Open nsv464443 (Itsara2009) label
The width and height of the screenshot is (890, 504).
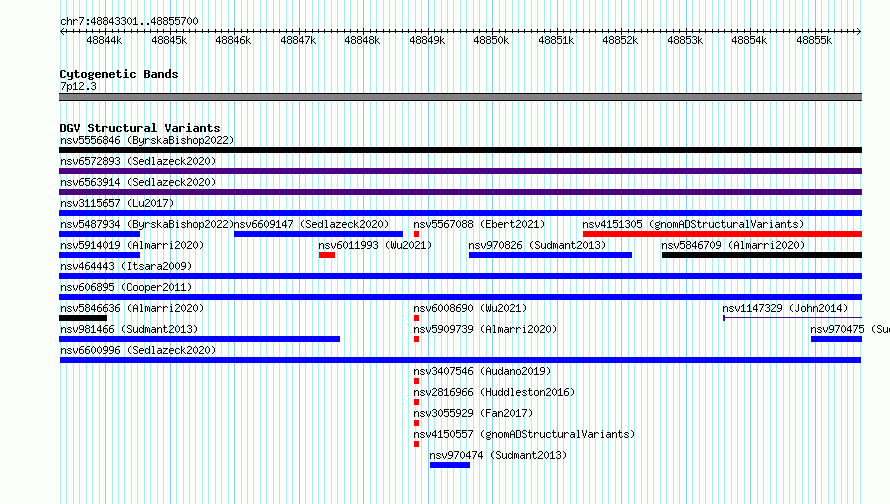pos(126,266)
